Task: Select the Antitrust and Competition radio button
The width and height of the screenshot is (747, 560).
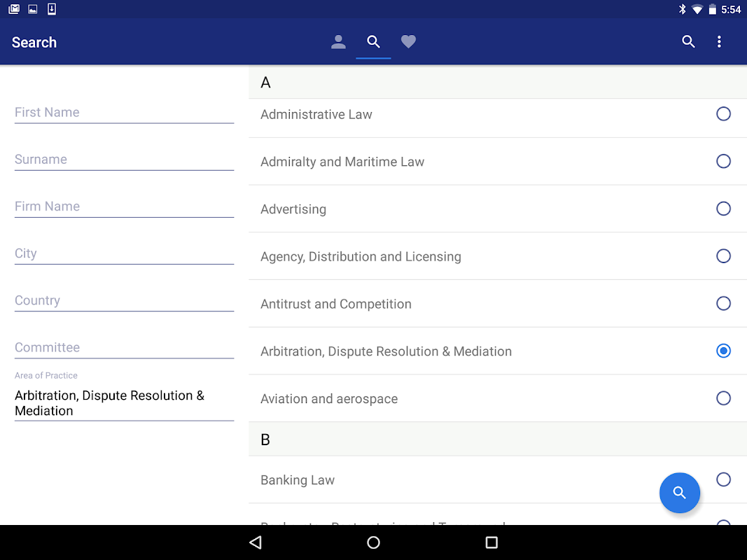Action: 723,303
